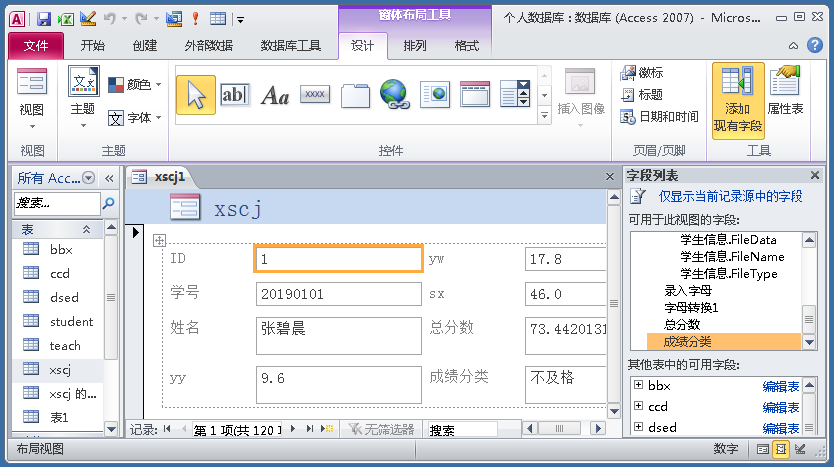Open the Colors (颜色) dropdown
Screen dimensions: 834x467
[x=135, y=85]
